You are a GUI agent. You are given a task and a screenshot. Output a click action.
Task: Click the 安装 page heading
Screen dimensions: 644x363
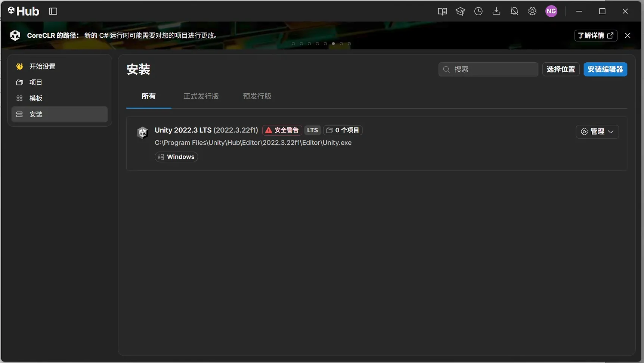[138, 69]
